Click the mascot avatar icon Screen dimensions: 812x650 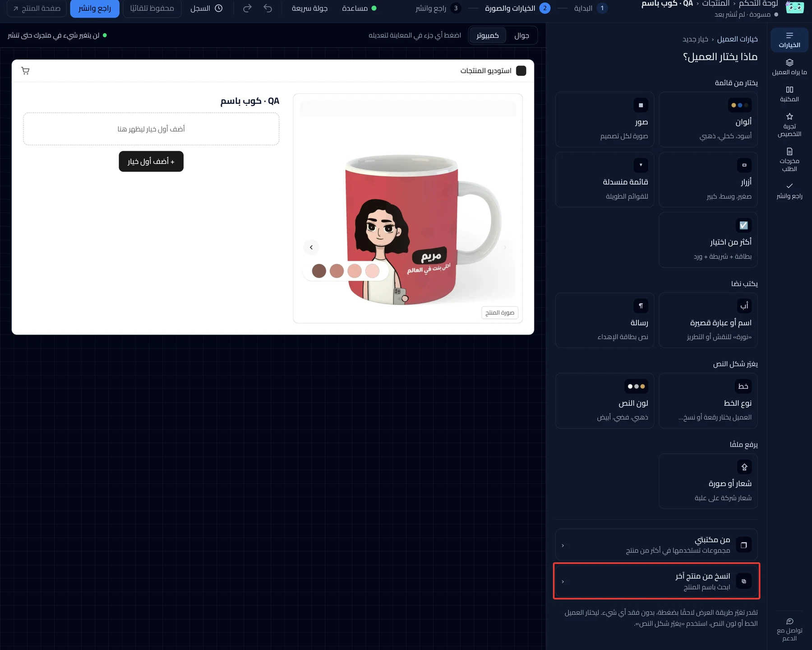795,7
